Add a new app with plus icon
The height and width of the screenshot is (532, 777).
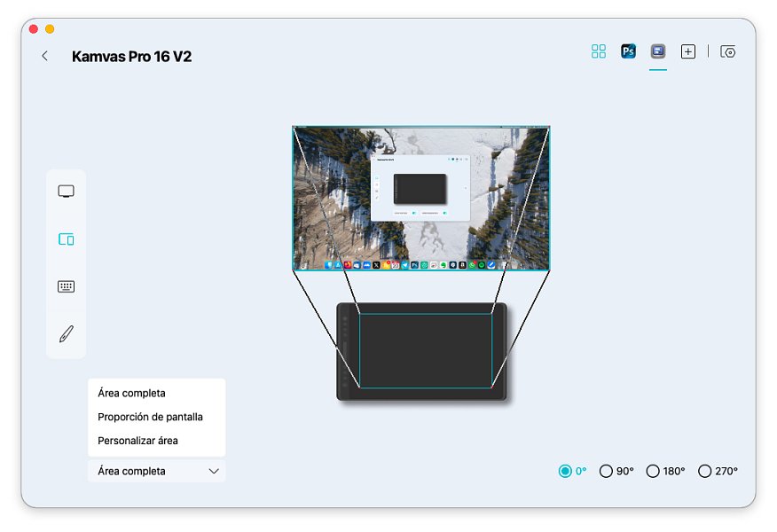(x=688, y=51)
